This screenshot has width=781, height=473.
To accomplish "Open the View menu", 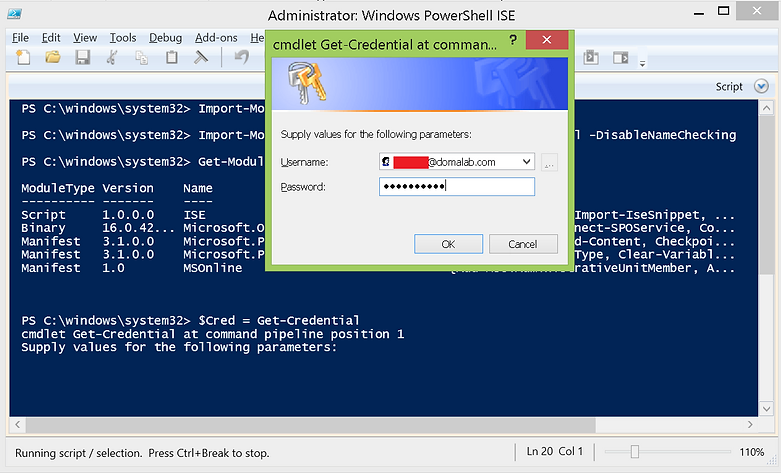I will 85,38.
